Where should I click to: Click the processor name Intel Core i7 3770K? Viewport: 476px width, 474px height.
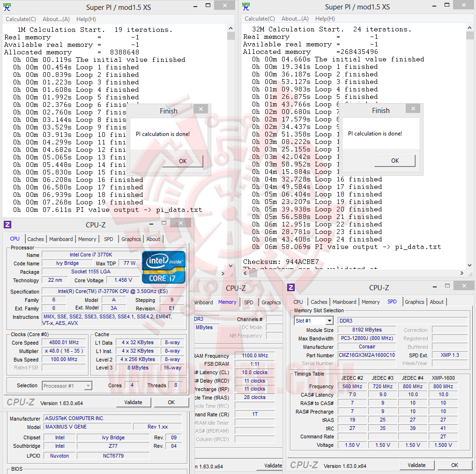[91, 255]
